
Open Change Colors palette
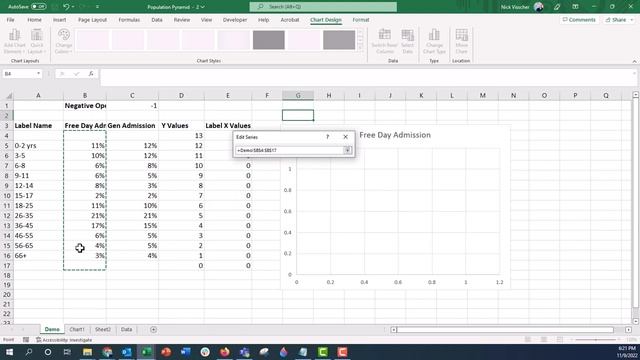64,41
